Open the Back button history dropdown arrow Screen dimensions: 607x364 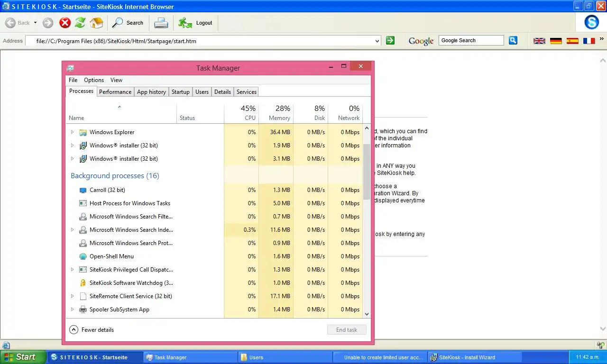pos(35,23)
